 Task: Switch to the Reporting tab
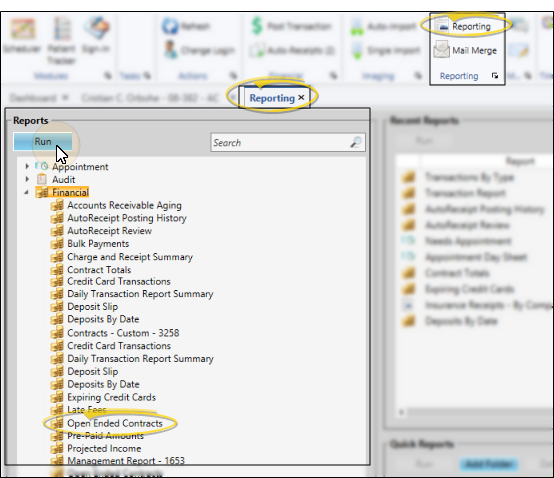(272, 98)
